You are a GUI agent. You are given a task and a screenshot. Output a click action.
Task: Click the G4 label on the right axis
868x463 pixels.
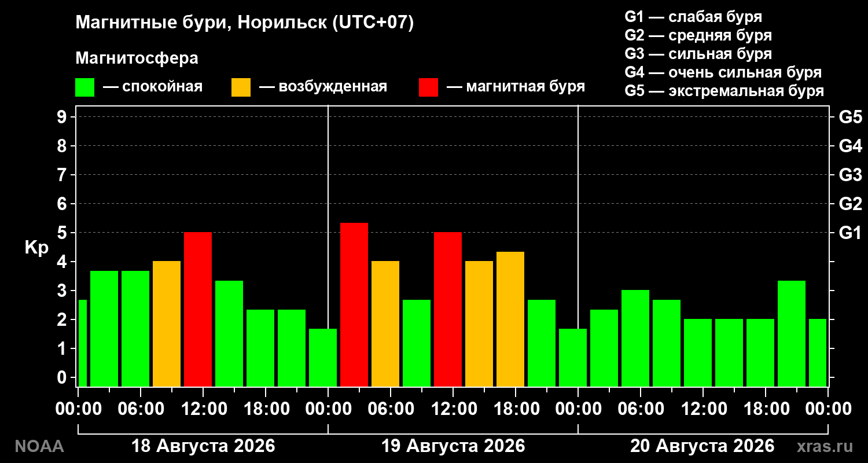[x=850, y=146]
